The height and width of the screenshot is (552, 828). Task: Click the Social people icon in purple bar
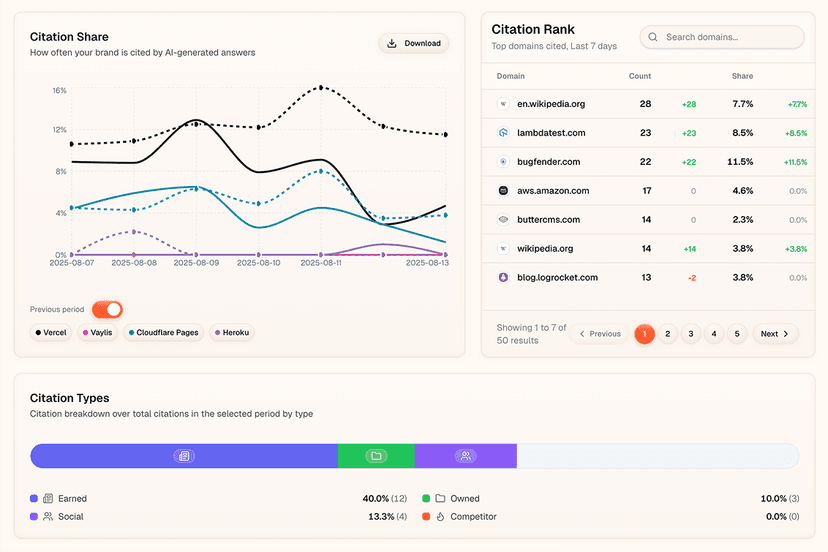tap(465, 456)
